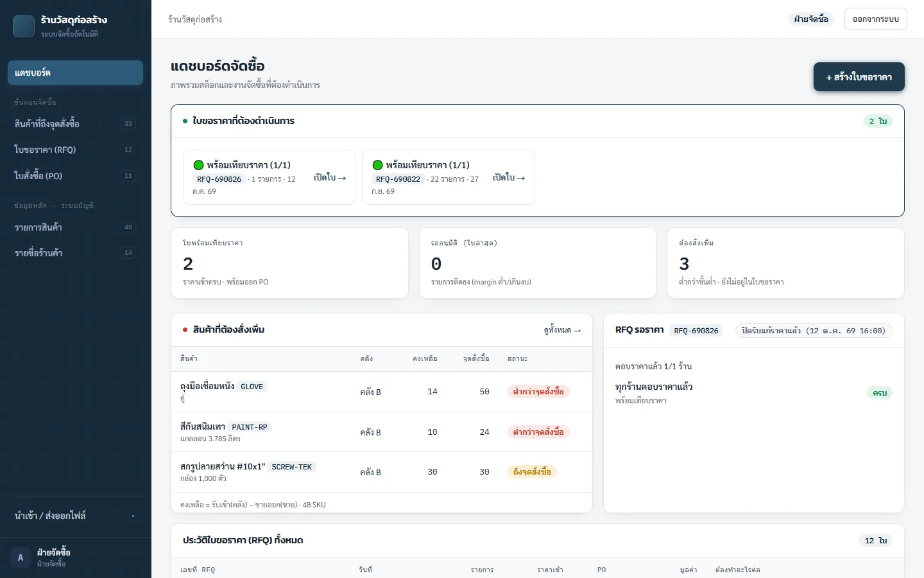Click the ร้านวัสดุก่อสร้าง breadcrumb in the top bar
Screen dimensions: 924x578
[x=195, y=19]
